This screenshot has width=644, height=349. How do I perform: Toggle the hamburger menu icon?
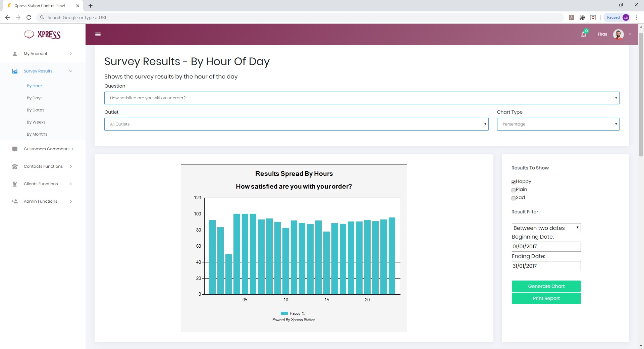pos(98,34)
